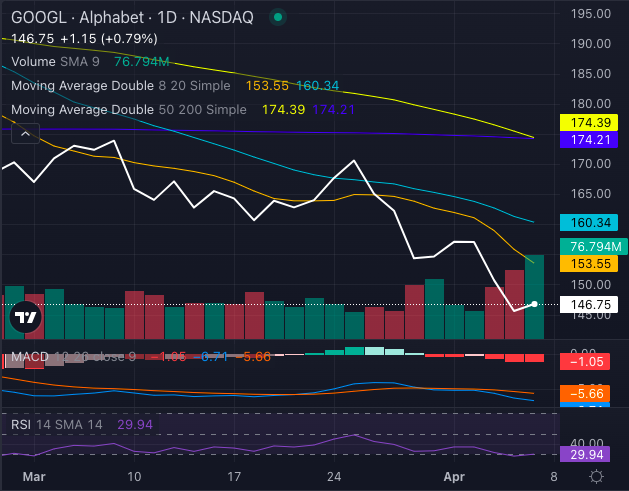
Task: Select the GOOGL Alphabet symbol title
Action: point(131,18)
